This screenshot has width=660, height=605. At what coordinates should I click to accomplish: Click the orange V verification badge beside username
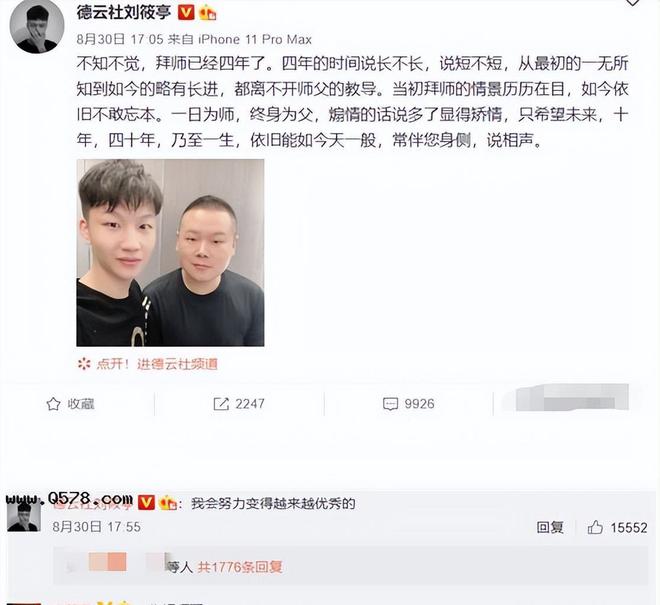coord(186,13)
